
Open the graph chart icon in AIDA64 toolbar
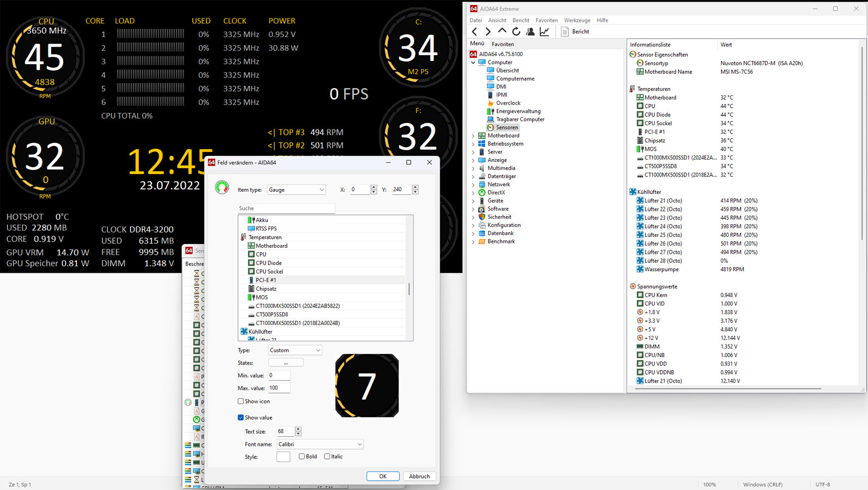(x=544, y=32)
